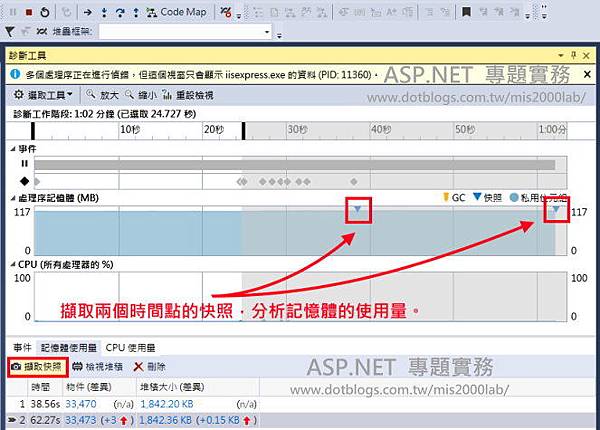Screen dimensions: 600x430
Task: Open the (+0.15 KB) heap difference link
Action: tap(227, 420)
